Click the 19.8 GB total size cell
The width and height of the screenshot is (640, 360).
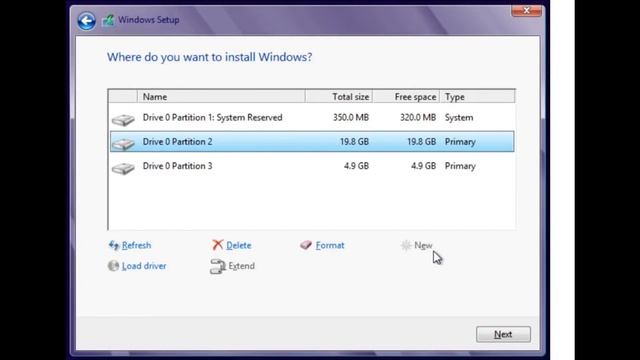tap(354, 142)
